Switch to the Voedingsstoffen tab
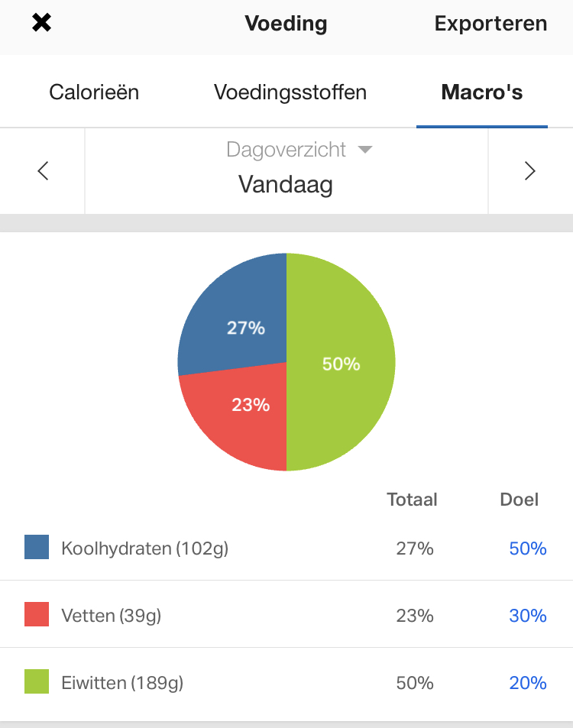The image size is (573, 728). 290,92
